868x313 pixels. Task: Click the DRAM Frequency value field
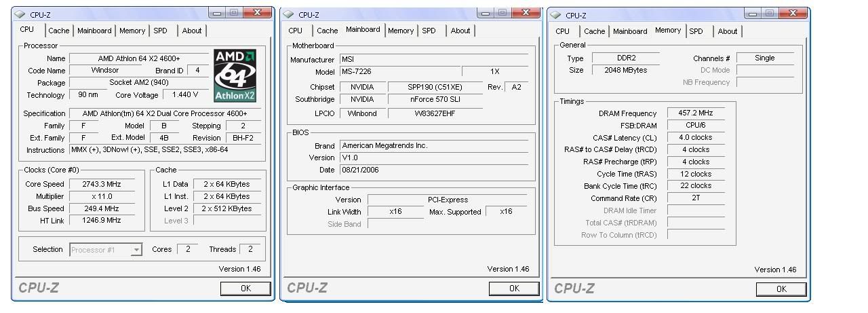696,113
